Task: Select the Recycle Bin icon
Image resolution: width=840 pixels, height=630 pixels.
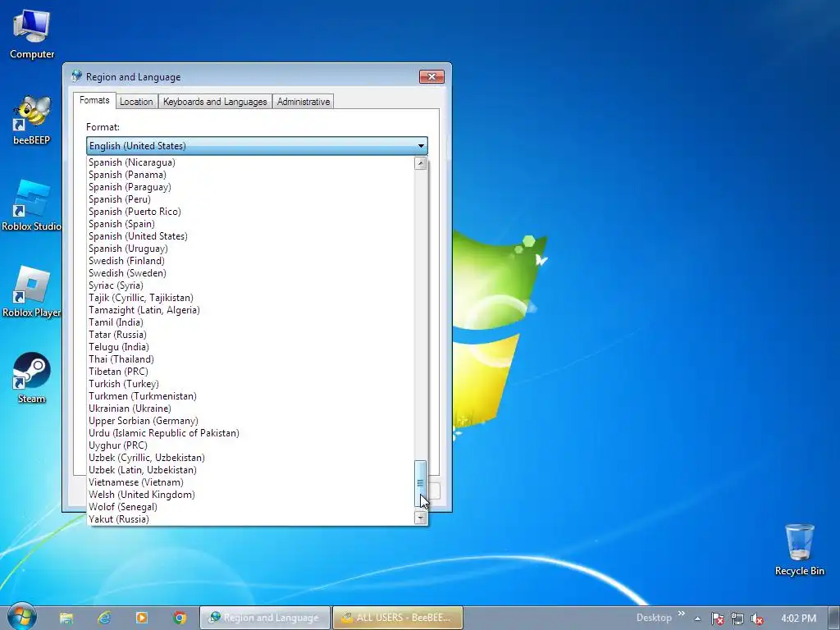Action: tap(799, 550)
